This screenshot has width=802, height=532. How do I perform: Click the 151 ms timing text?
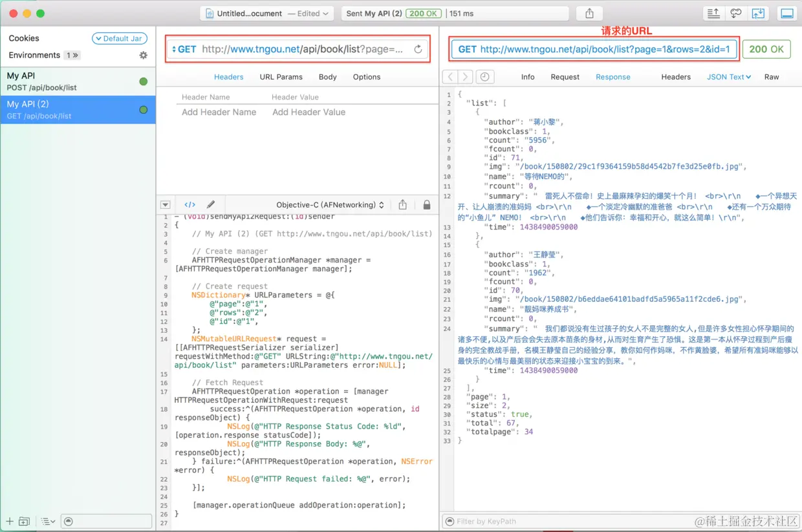[x=461, y=13]
